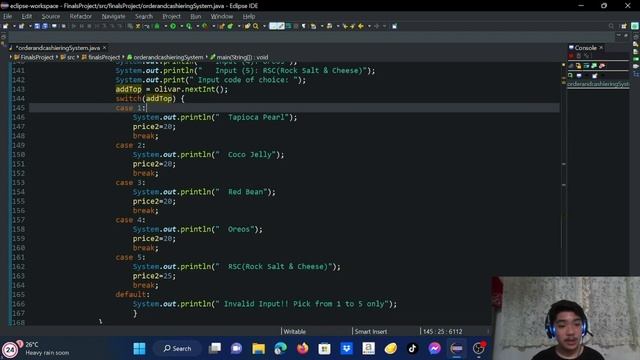Open File Explorer from the taskbar
Image resolution: width=640 pixels, height=360 pixels.
pos(258,348)
